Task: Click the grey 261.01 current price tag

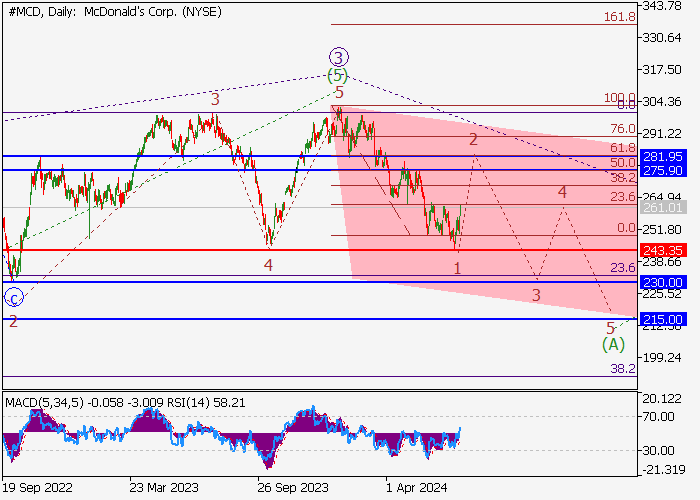Action: pyautogui.click(x=663, y=207)
